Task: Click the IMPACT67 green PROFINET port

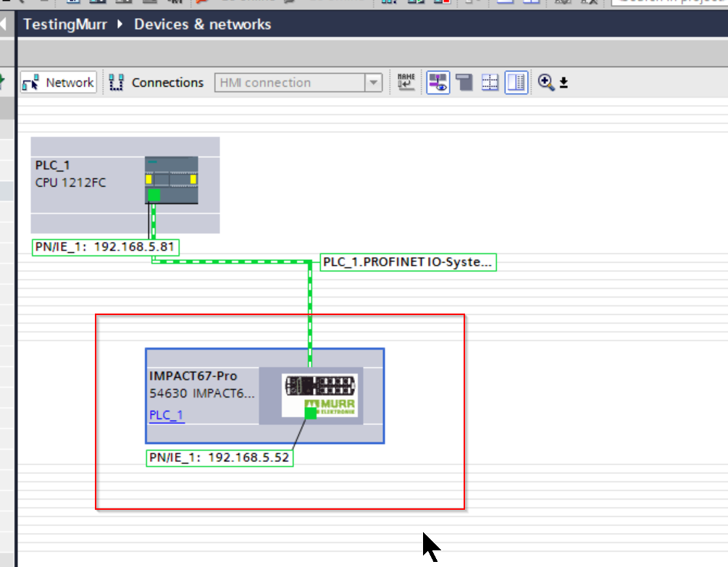Action: click(311, 413)
